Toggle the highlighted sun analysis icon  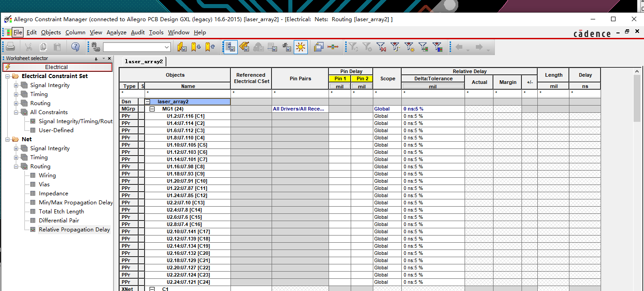click(301, 47)
